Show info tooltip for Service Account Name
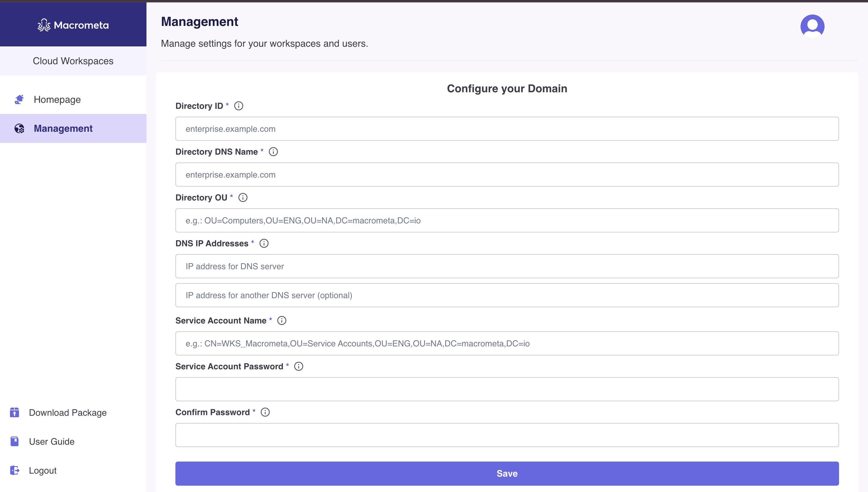The width and height of the screenshot is (868, 492). [x=282, y=320]
